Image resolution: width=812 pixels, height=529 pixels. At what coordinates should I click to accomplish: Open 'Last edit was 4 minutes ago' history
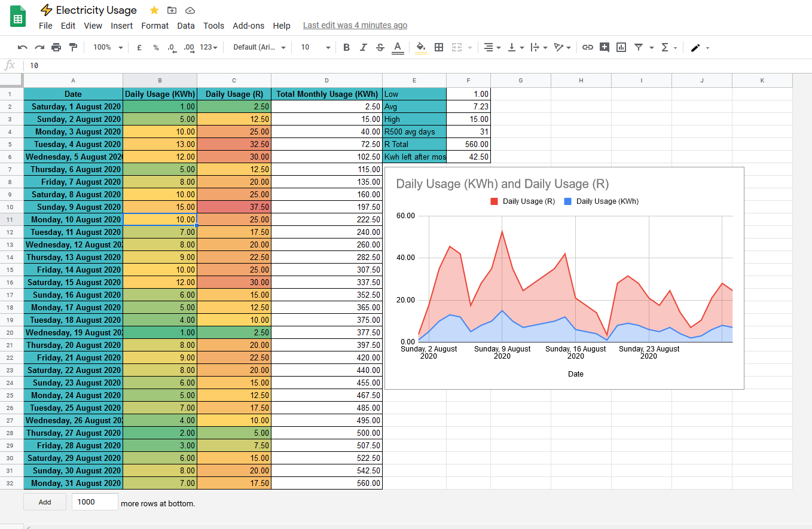[355, 25]
